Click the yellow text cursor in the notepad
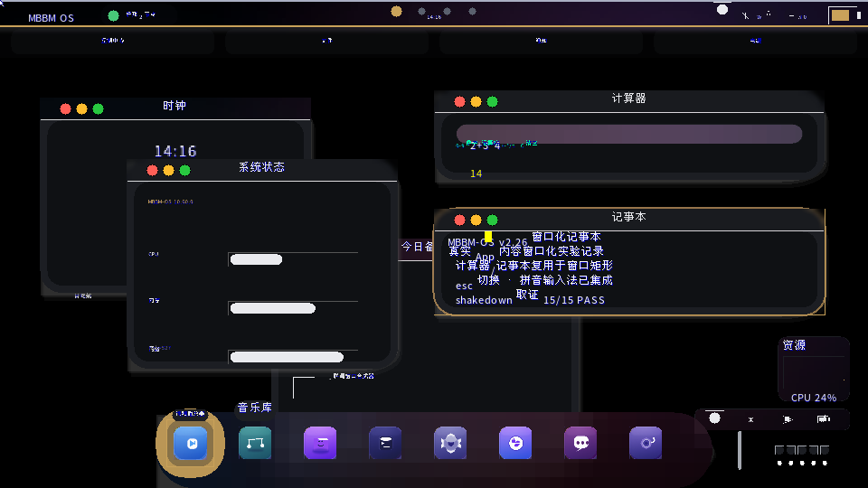This screenshot has width=868, height=488. tap(488, 237)
